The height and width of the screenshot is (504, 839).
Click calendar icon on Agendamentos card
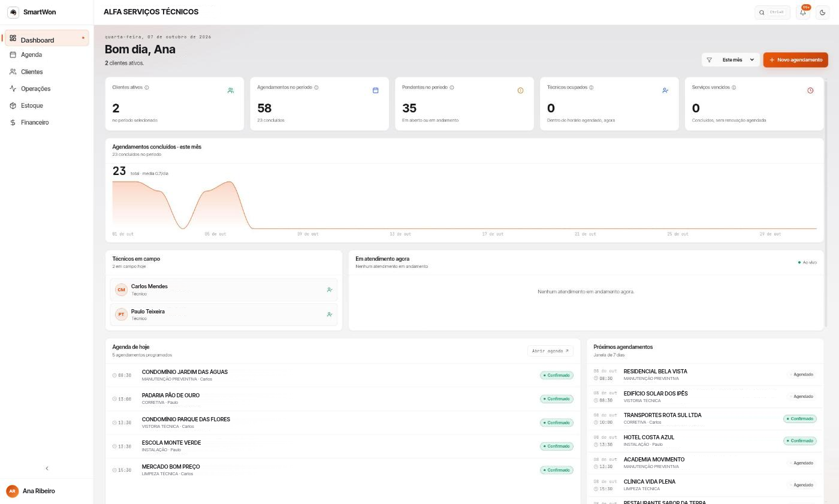point(376,90)
